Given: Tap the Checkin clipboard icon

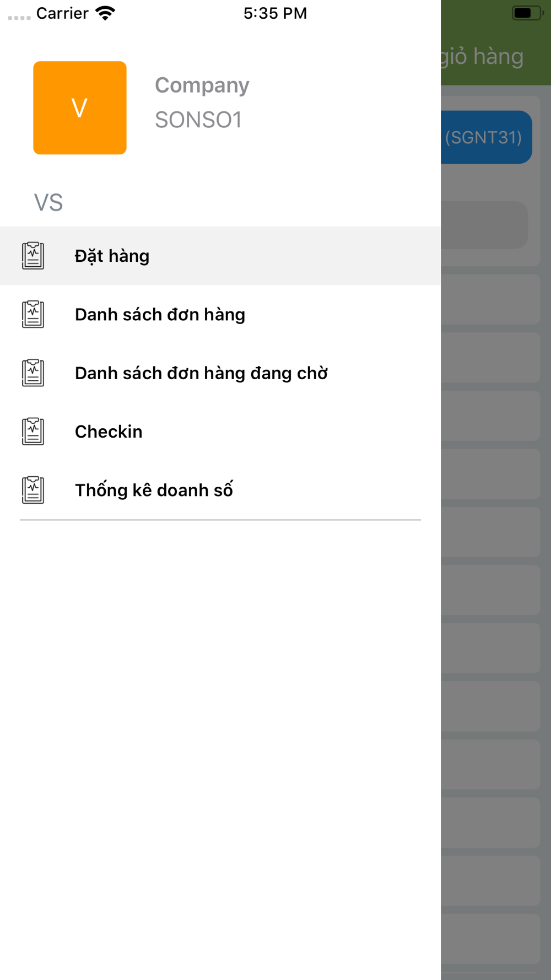Looking at the screenshot, I should [33, 432].
